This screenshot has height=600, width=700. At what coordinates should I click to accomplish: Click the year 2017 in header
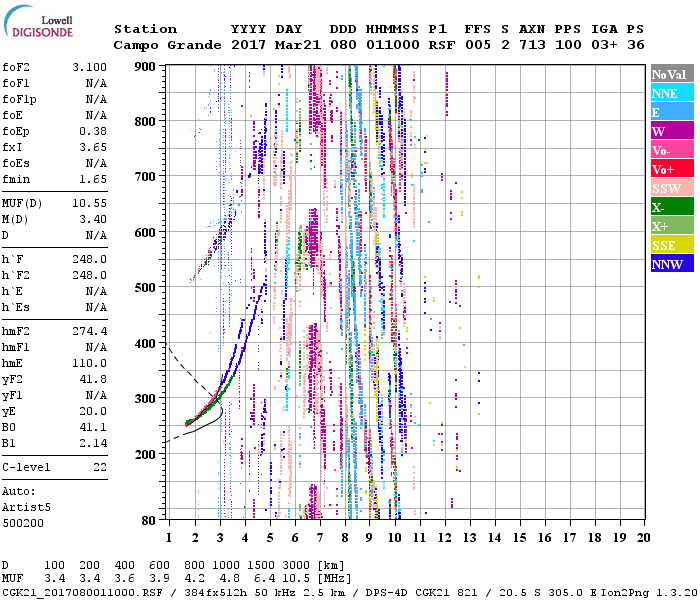248,45
